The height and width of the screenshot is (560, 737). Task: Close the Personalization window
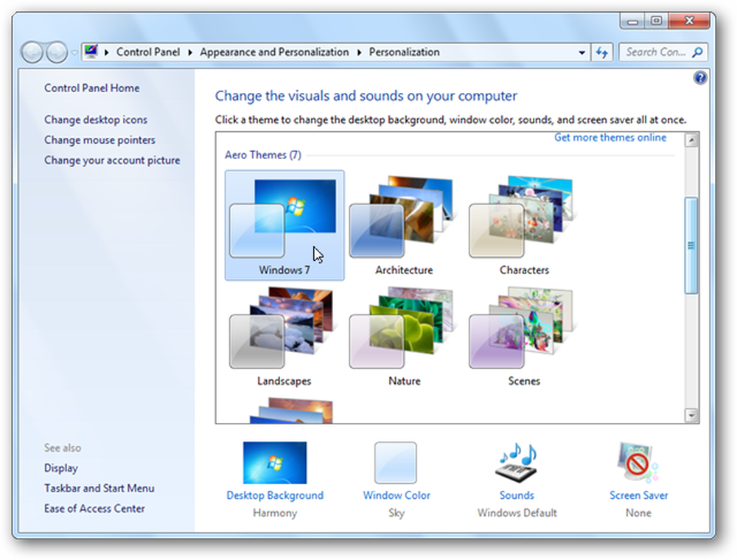point(689,21)
